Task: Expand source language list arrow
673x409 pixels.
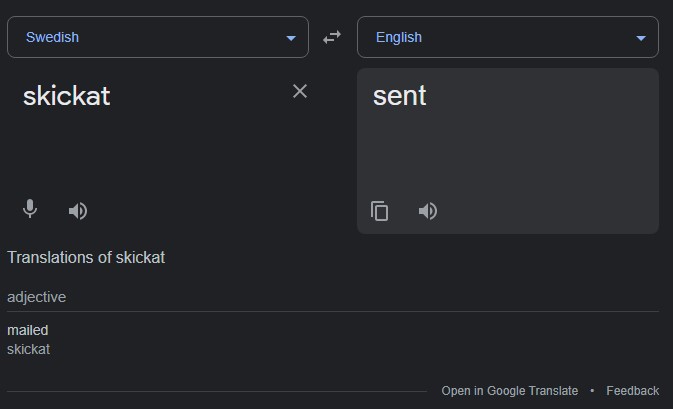Action: point(291,38)
